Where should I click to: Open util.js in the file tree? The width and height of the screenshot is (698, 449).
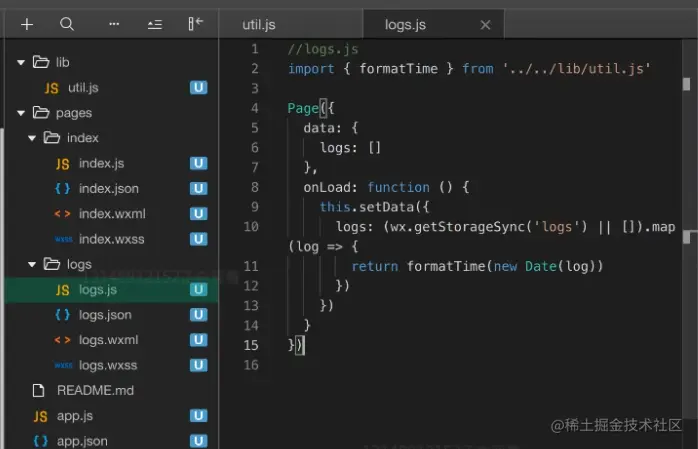point(111,88)
